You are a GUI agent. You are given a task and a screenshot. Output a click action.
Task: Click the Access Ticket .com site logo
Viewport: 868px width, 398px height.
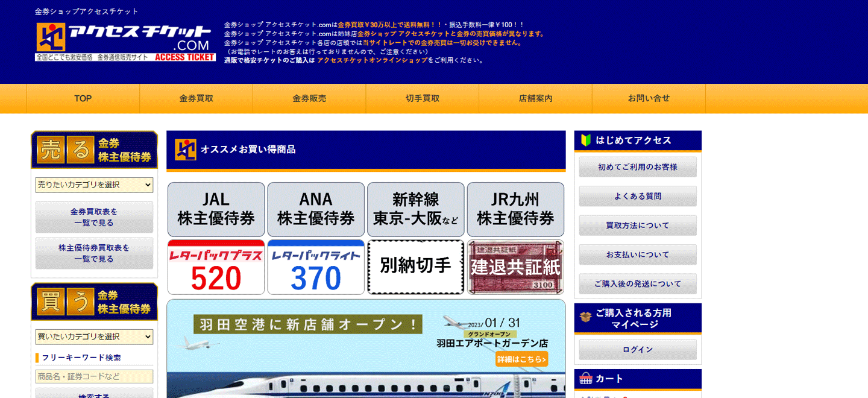click(125, 41)
